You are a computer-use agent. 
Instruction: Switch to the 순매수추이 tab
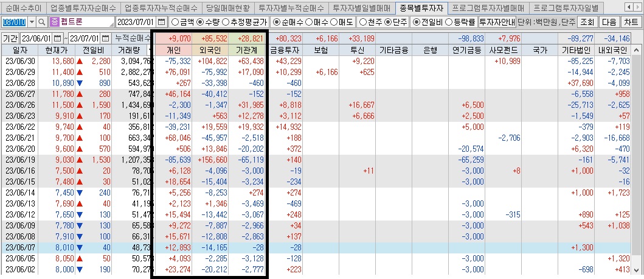[x=23, y=7]
